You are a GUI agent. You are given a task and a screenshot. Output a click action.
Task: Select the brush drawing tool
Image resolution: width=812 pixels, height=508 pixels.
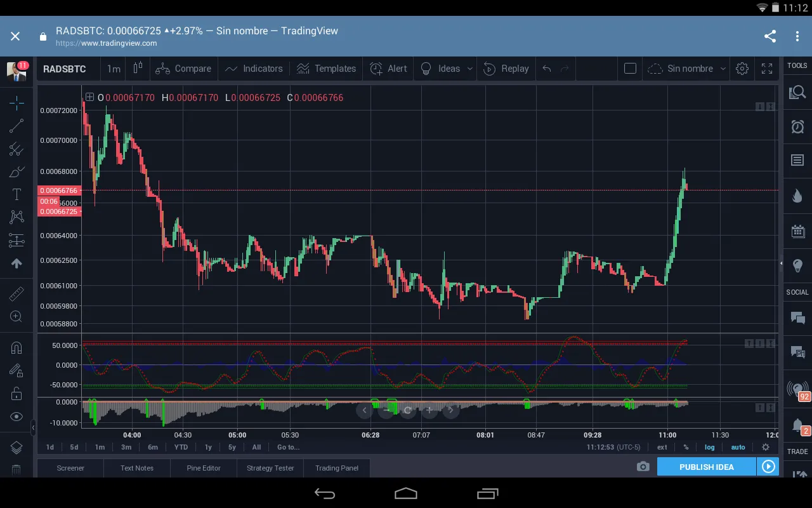(16, 172)
